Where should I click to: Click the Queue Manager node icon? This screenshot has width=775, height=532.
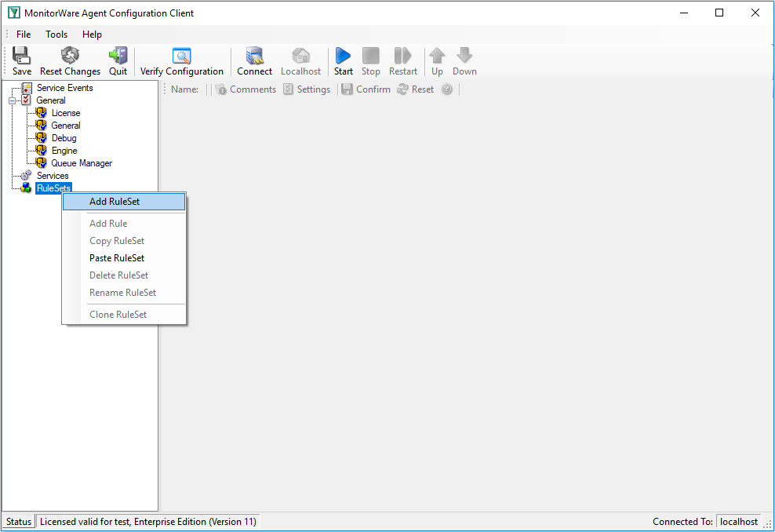pos(41,162)
